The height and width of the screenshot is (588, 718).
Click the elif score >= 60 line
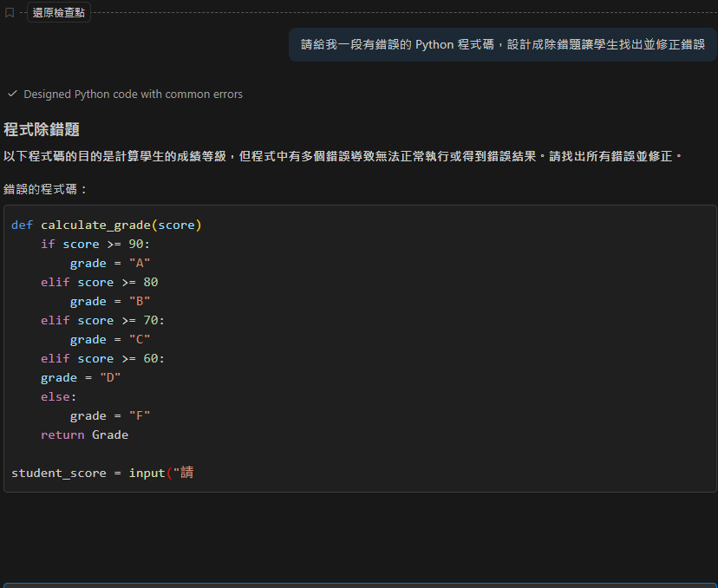point(102,359)
